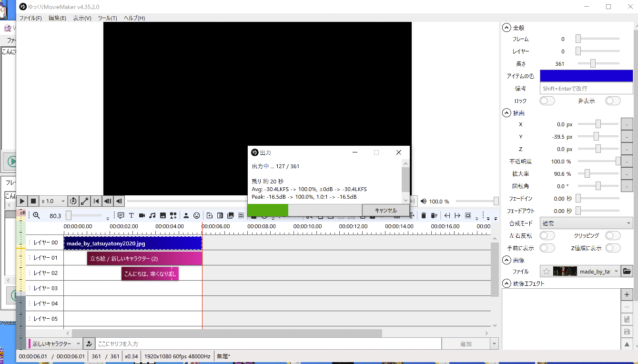
Task: Click the アイテムの色 blue color swatch
Action: click(586, 76)
